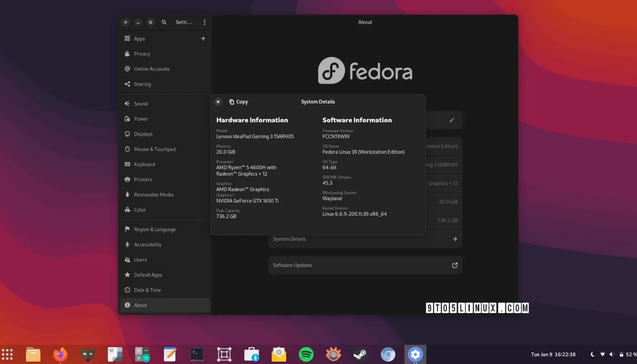Viewport: 637px width, 364px height.
Task: Open Sound settings in sidebar
Action: 141,104
